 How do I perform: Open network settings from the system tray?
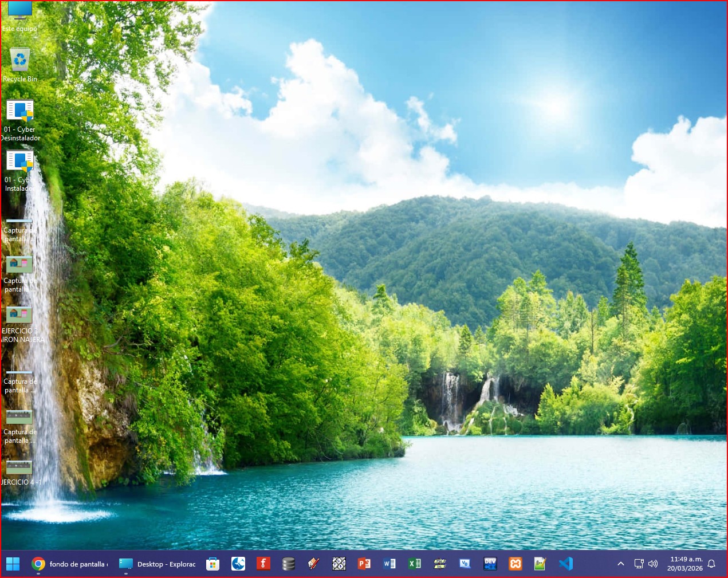[x=639, y=564]
